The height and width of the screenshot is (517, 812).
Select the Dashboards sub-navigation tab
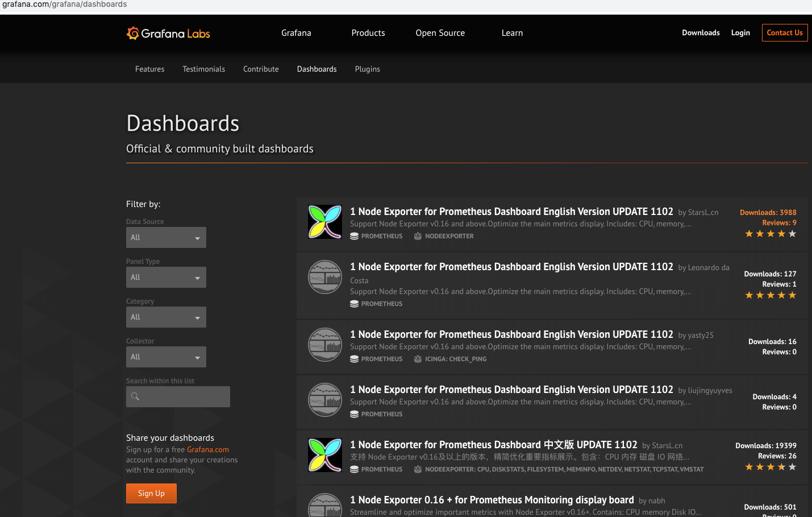(317, 69)
